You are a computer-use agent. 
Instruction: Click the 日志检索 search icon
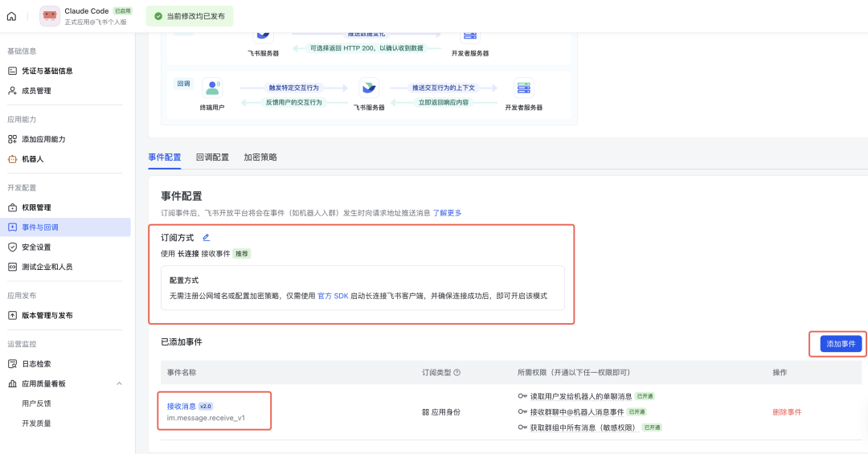[12, 364]
